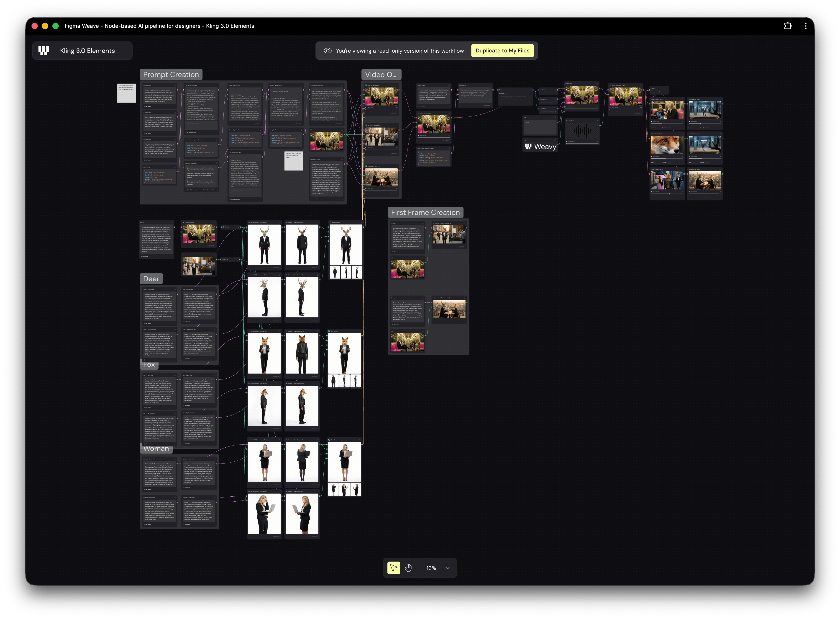Mute the First Scene Kling 3.0 player
This screenshot has height=619, width=840.
pyautogui.click(x=397, y=108)
